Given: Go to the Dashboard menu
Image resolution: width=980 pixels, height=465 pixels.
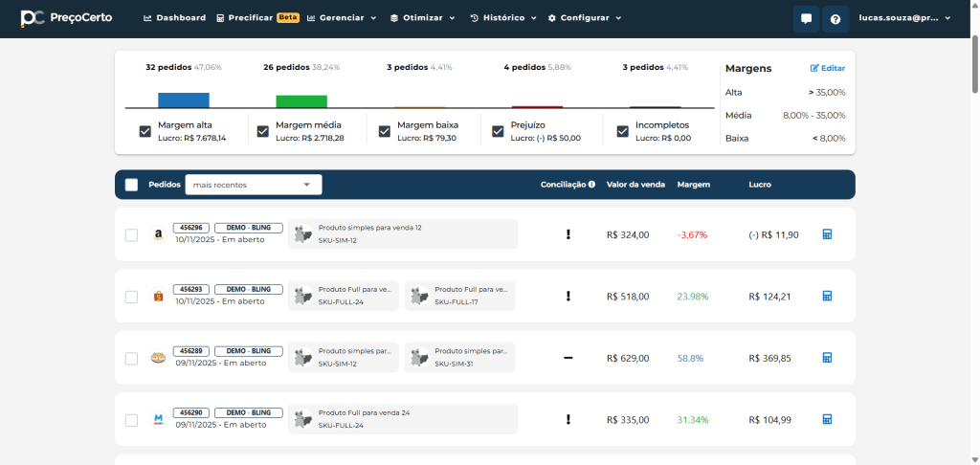Looking at the screenshot, I should [x=174, y=18].
